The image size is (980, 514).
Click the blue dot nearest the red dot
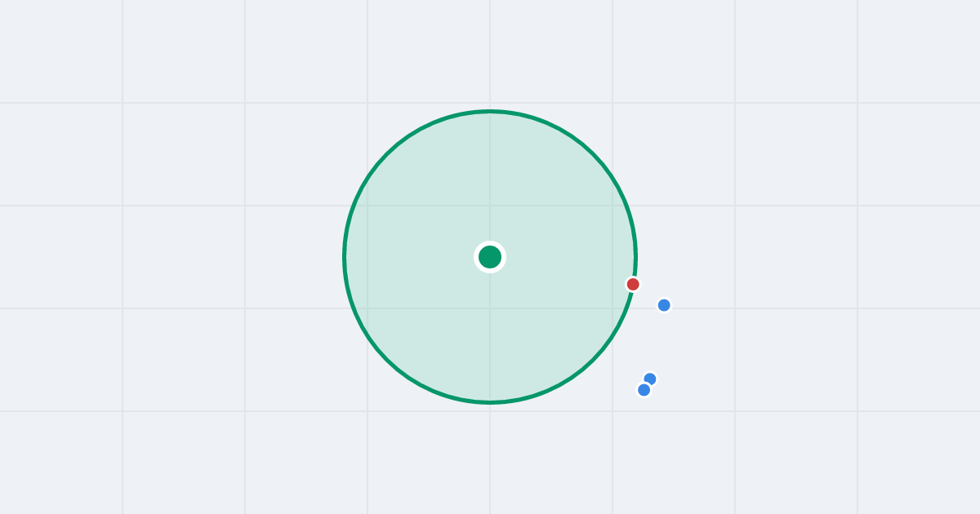click(664, 305)
